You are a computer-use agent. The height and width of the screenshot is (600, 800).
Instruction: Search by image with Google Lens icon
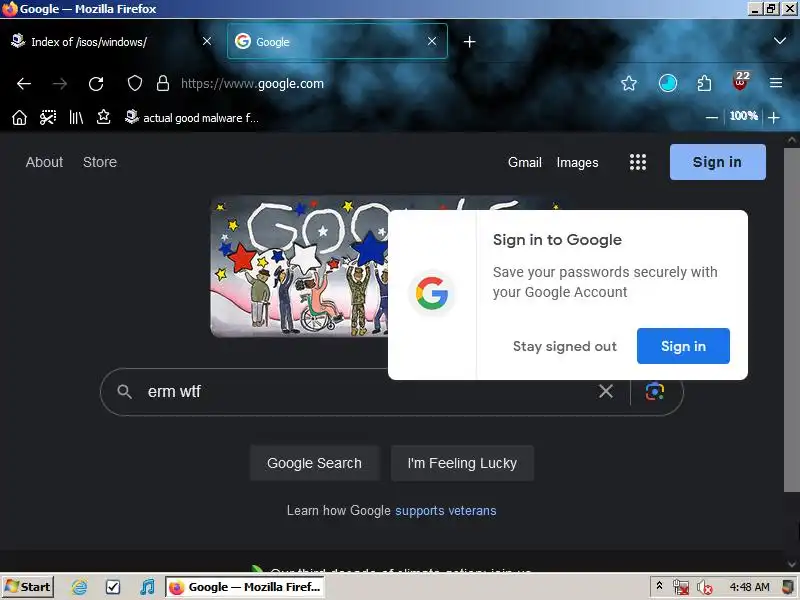tap(655, 391)
